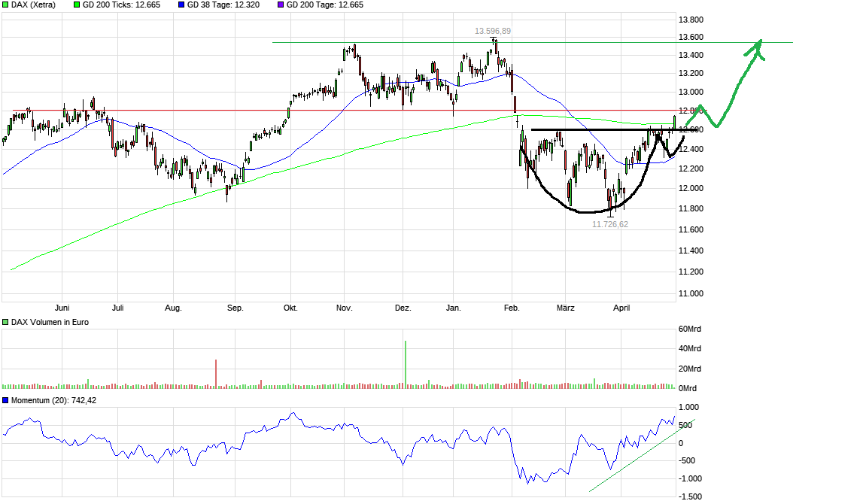Click the 11.400 price axis label

click(691, 250)
